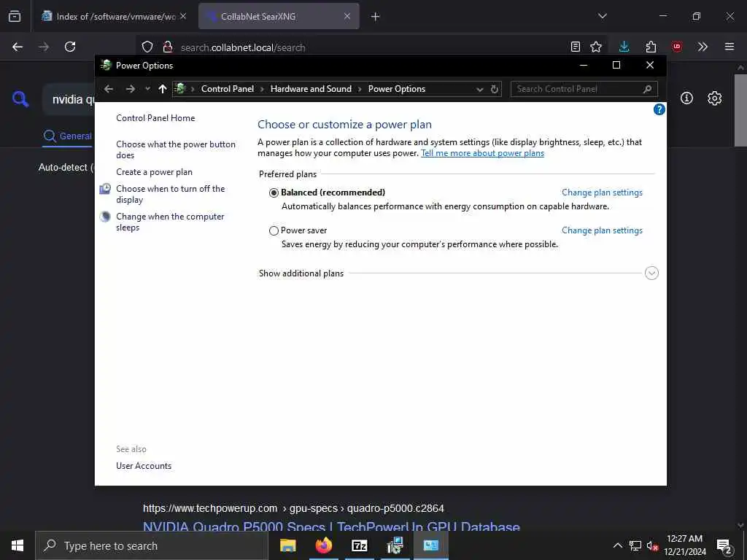This screenshot has height=560, width=747.
Task: Close the CollabNet SearXNG tab
Action: (x=347, y=16)
